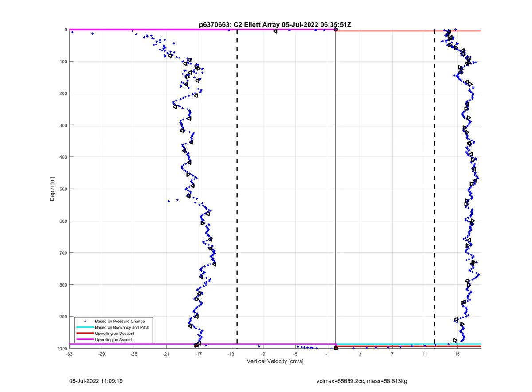Click the y-axis tick label 1000
This screenshot has height=392, width=532.
tap(61, 349)
